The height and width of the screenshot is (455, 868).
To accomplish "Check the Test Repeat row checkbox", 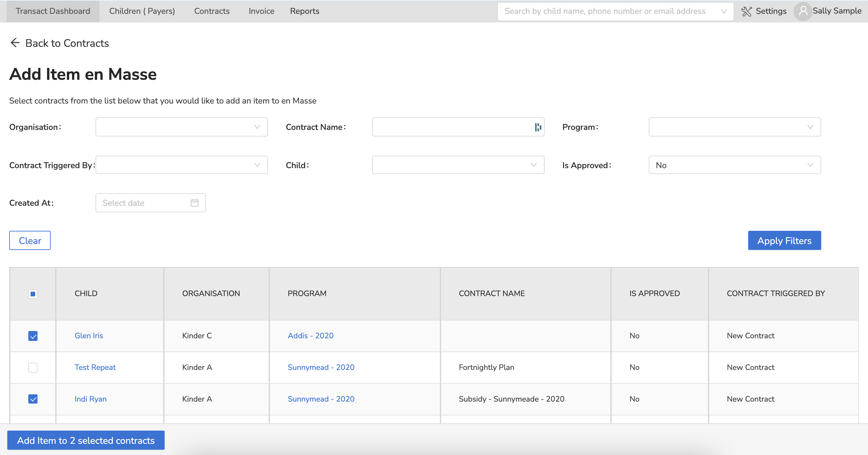I will click(33, 367).
